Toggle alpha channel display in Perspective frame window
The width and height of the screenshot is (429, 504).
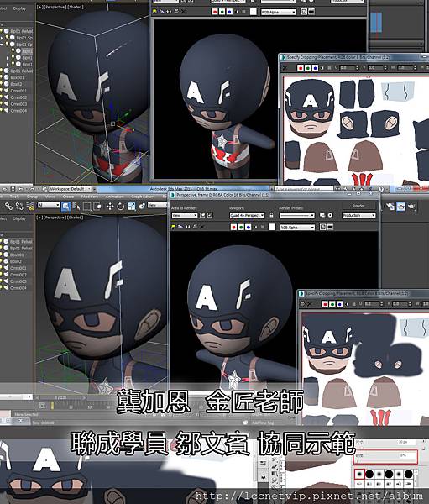[256, 227]
